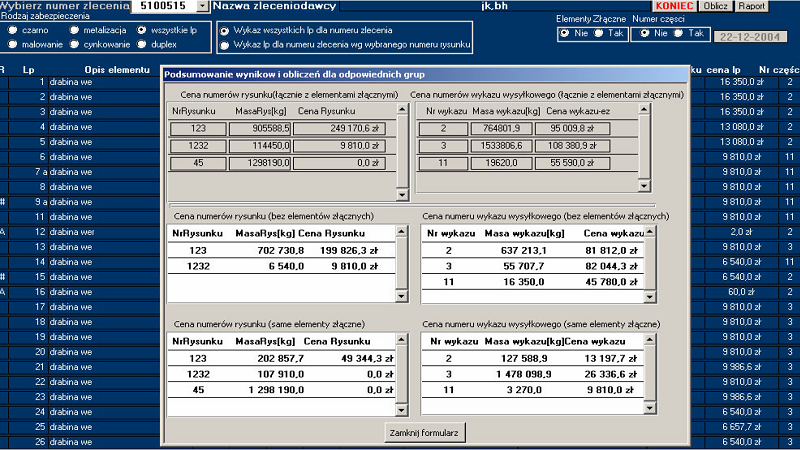
Task: Choose 'wszystkie lp' radio button
Action: [x=142, y=30]
